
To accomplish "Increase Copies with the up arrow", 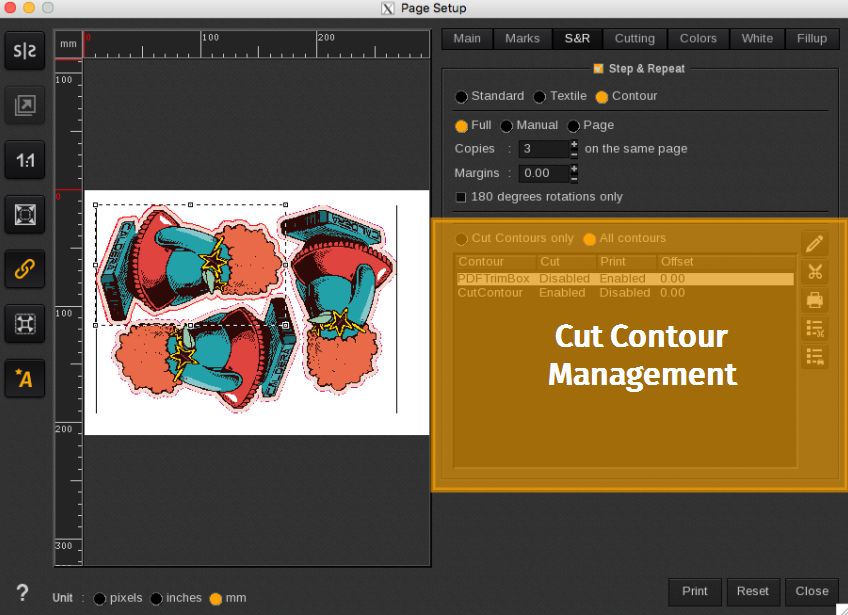I will [x=574, y=144].
